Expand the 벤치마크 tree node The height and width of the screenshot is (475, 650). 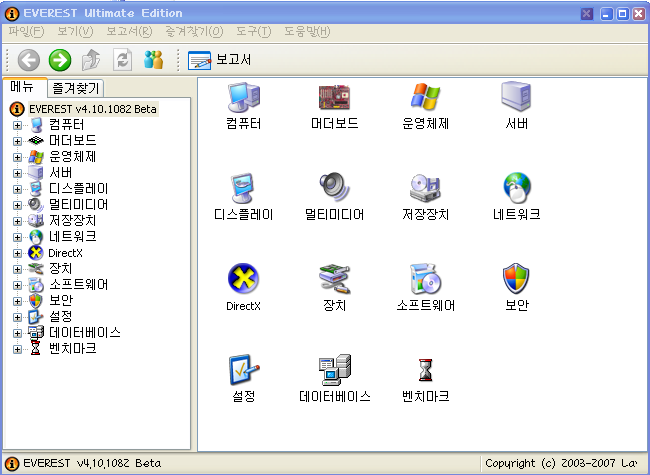point(17,349)
